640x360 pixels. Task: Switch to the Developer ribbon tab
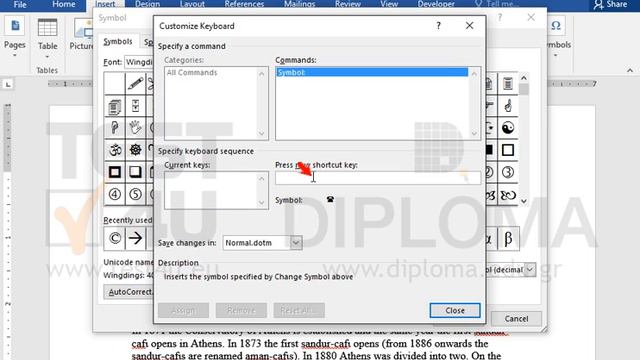point(436,4)
